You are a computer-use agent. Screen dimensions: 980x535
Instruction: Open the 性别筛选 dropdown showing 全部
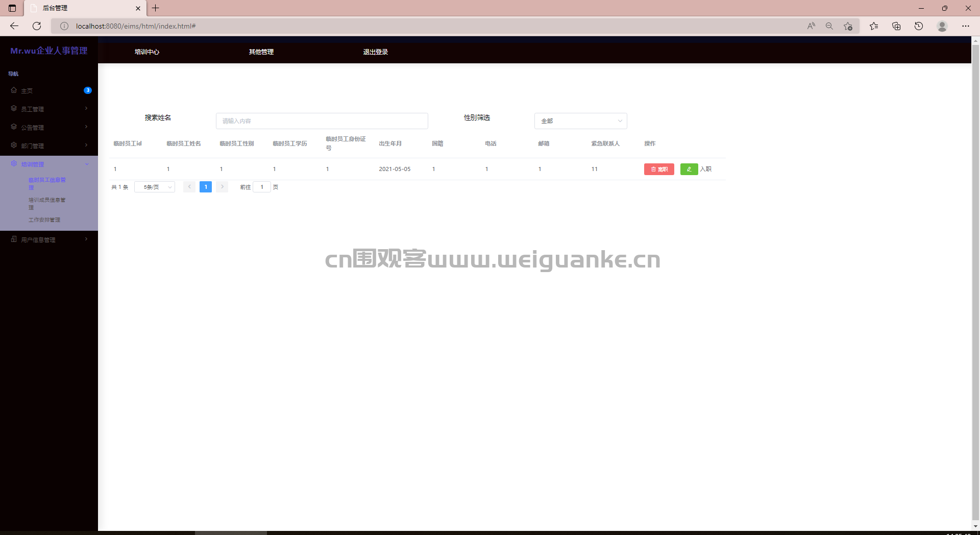click(x=581, y=121)
